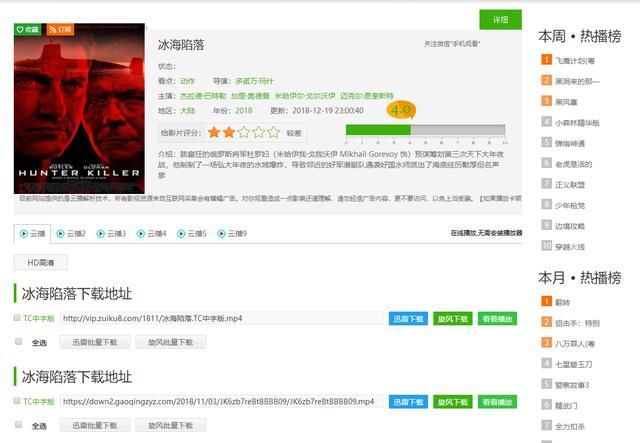Click the HD高清 episode button
Image resolution: width=640 pixels, height=443 pixels.
tap(41, 263)
